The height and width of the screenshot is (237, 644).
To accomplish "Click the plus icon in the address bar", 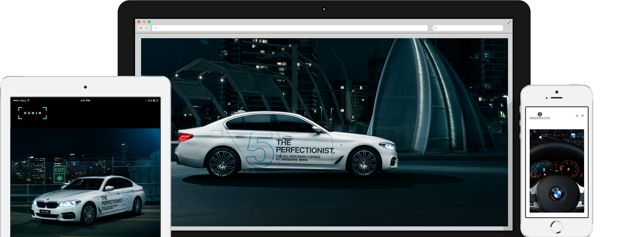I will tap(156, 28).
